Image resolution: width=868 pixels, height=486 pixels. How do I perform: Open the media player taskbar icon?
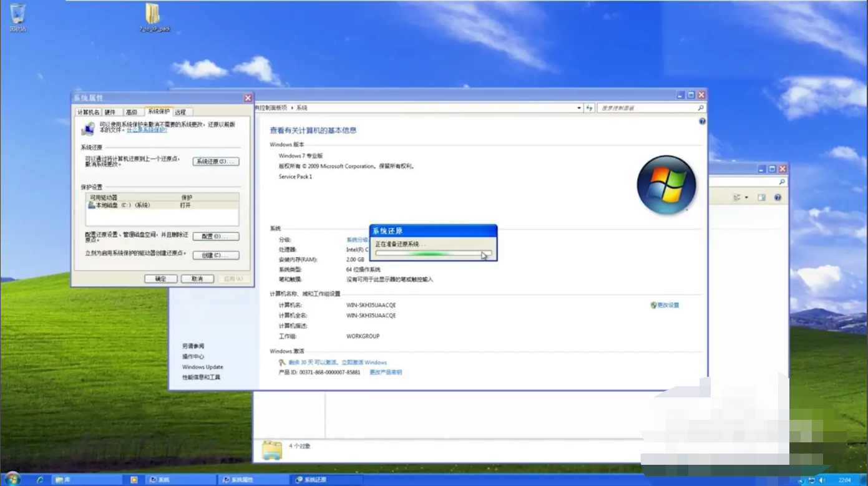tap(134, 480)
